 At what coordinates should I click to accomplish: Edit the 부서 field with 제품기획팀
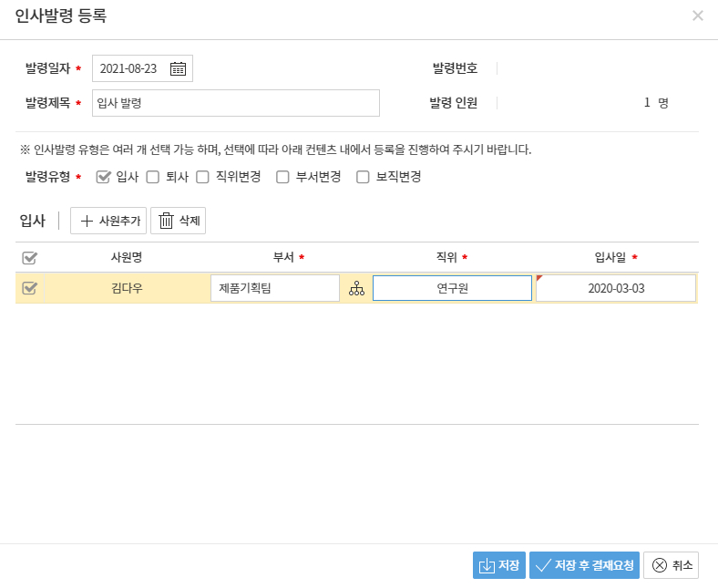tap(274, 288)
